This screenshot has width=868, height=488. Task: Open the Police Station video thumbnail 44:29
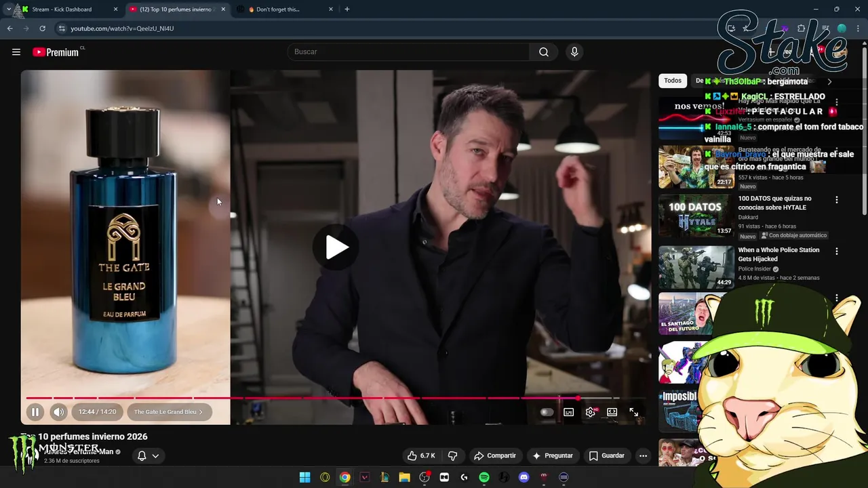click(x=696, y=267)
